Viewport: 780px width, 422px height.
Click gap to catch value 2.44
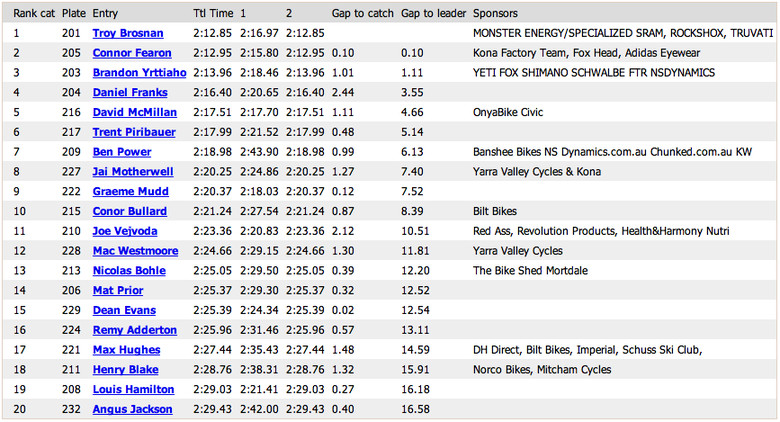click(x=343, y=93)
